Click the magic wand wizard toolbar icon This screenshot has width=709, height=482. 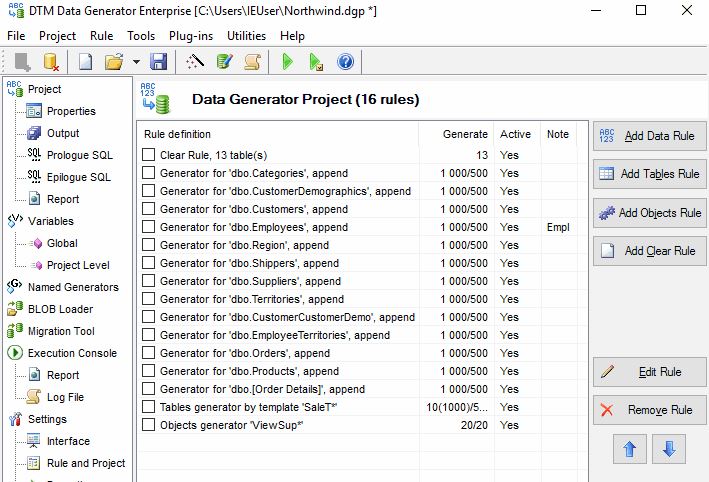point(195,61)
